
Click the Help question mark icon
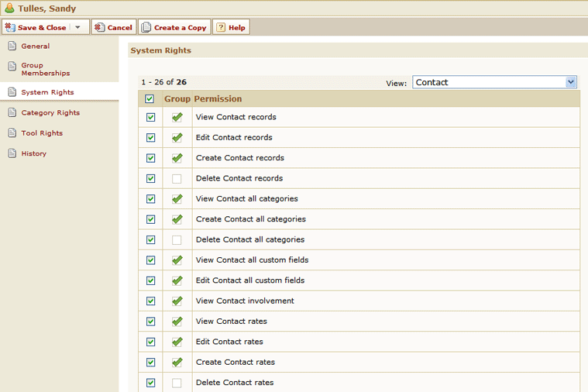(221, 27)
